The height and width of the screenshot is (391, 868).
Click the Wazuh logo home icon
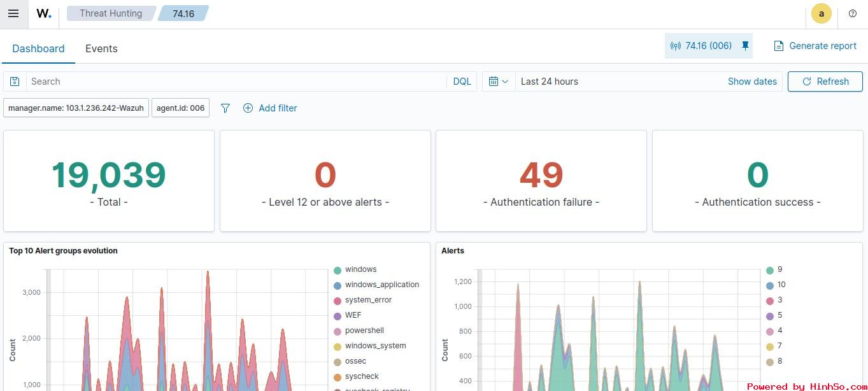(x=43, y=13)
